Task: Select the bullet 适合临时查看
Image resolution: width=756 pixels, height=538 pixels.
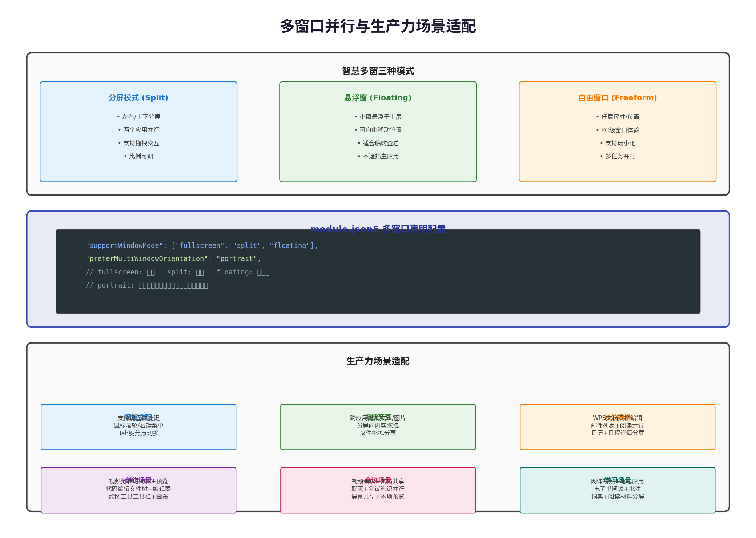Action: 378,143
